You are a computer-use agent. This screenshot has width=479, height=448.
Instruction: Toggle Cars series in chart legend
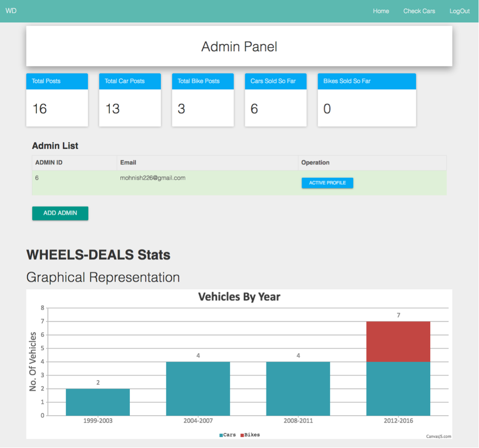(227, 435)
